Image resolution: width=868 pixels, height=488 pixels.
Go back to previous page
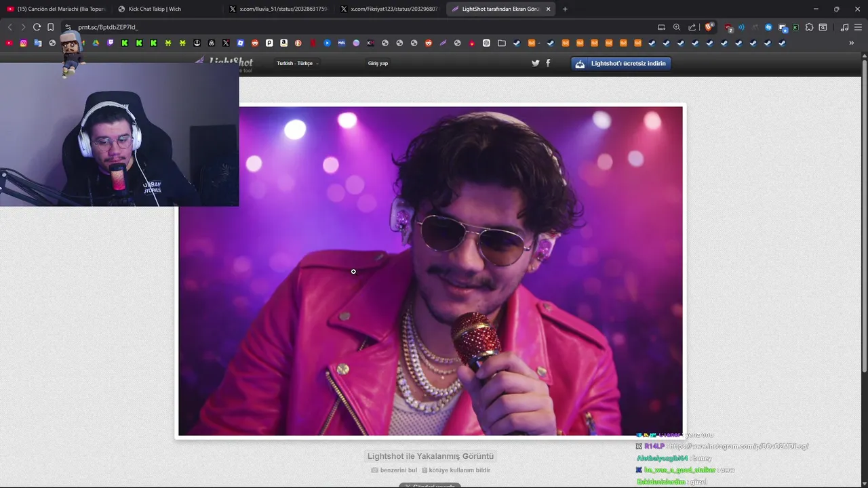9,27
